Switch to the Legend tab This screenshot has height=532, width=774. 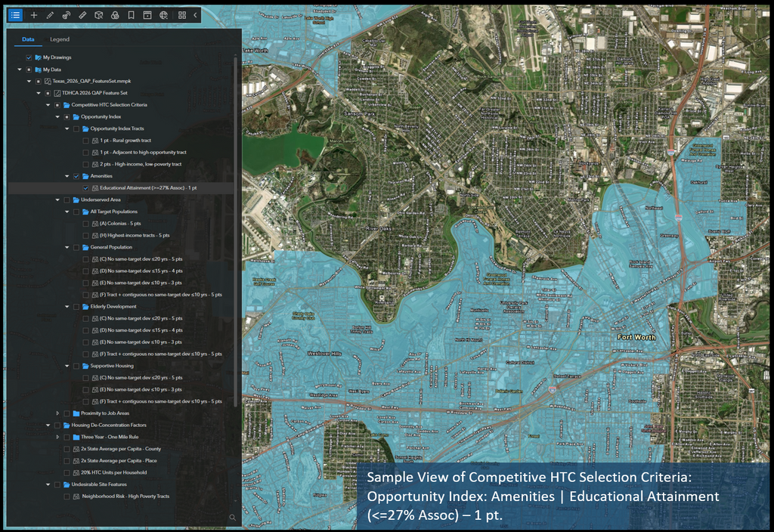[x=60, y=39]
